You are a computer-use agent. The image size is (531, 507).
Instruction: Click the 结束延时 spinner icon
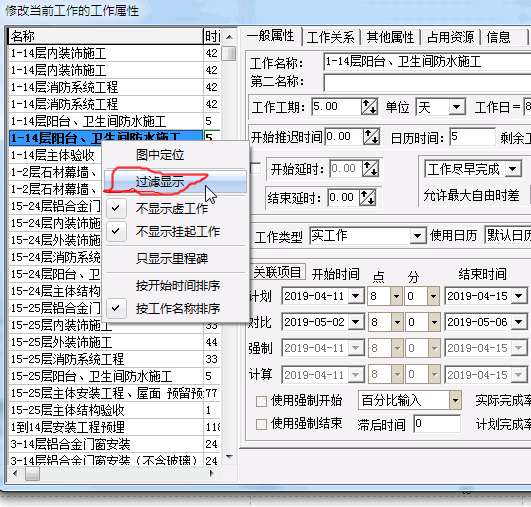tap(367, 197)
